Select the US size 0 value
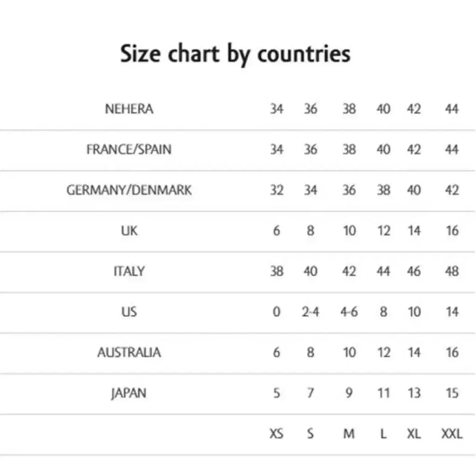The image size is (476, 476). pos(276,312)
